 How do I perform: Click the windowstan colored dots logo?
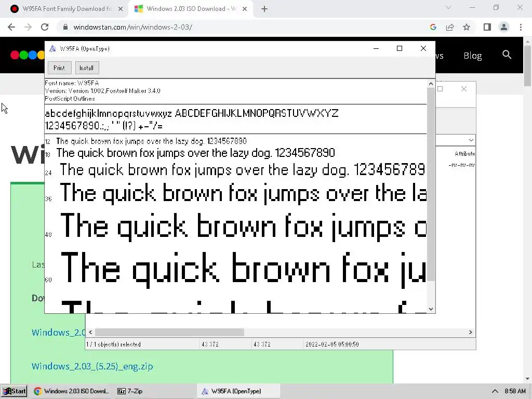[27, 55]
